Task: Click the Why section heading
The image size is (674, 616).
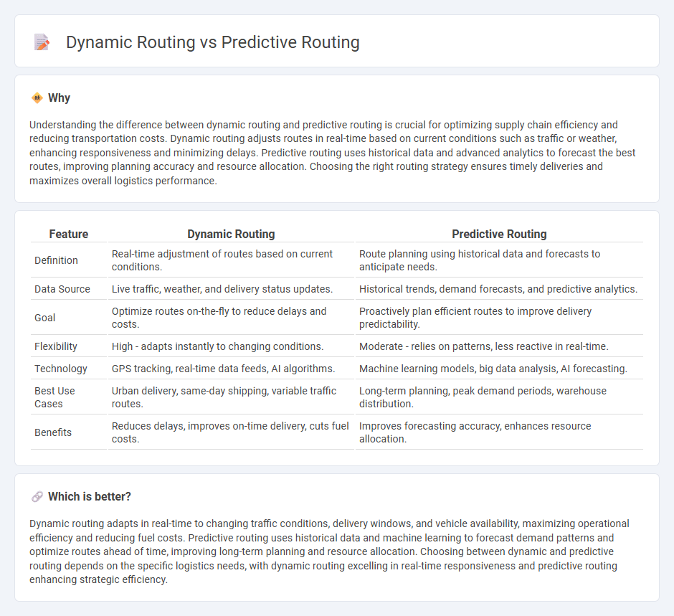Action: click(x=59, y=98)
